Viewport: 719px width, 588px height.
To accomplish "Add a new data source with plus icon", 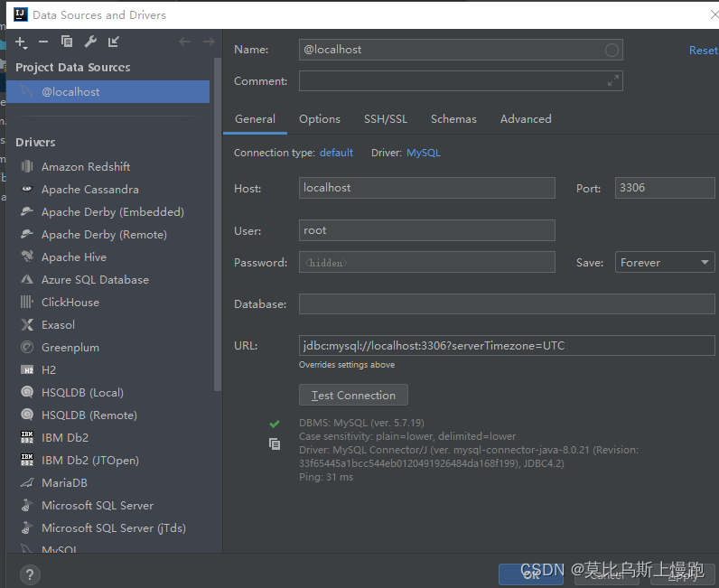I will tap(21, 42).
